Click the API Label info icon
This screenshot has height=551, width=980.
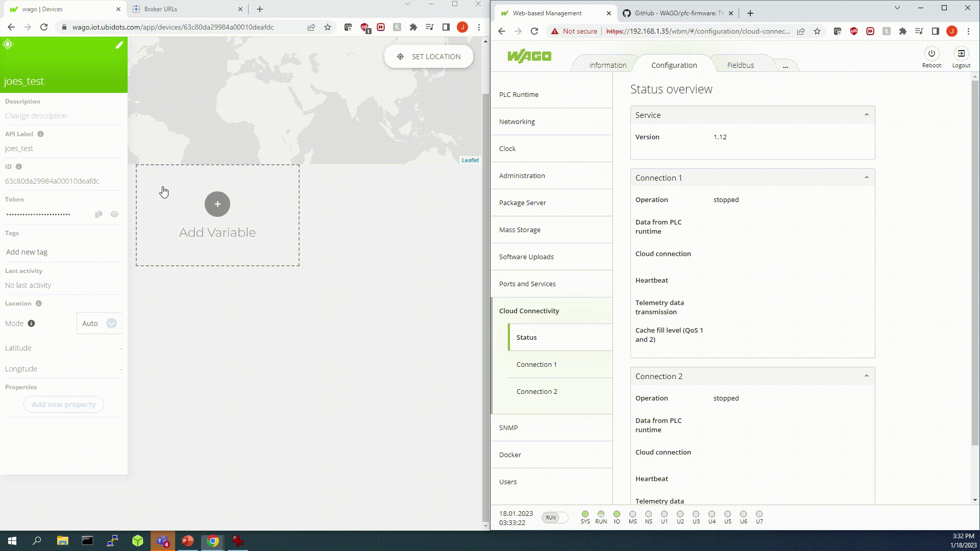(40, 134)
